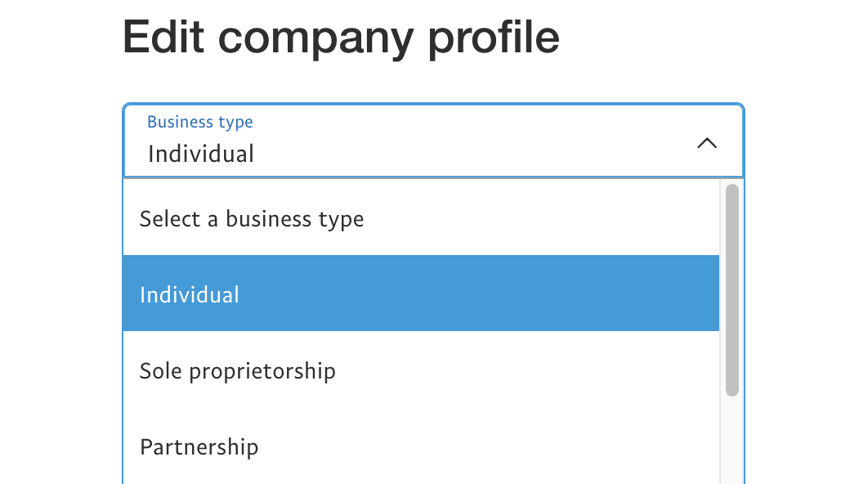
Task: Toggle the dropdown using the caret icon
Action: tap(707, 143)
